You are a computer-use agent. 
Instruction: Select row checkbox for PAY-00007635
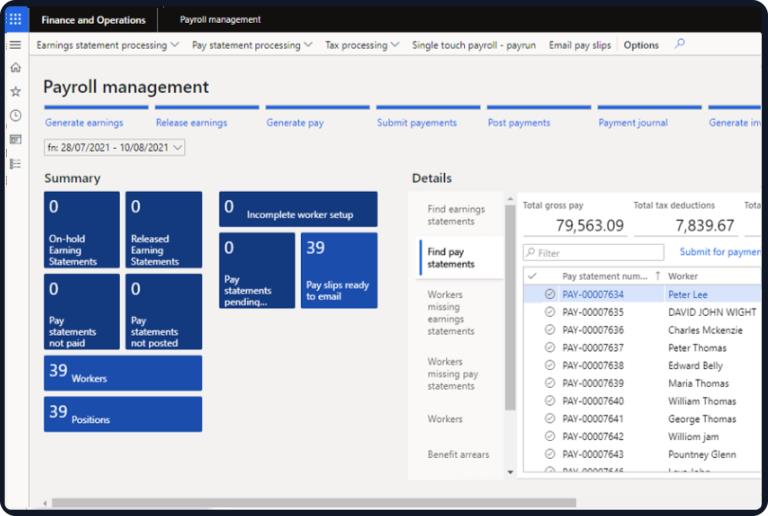pos(550,312)
